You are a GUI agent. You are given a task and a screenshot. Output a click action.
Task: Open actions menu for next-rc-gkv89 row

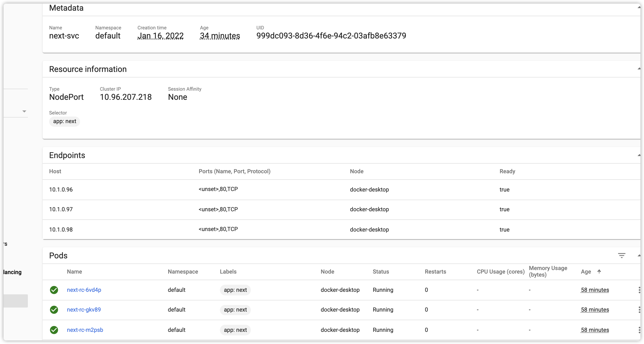pyautogui.click(x=639, y=310)
